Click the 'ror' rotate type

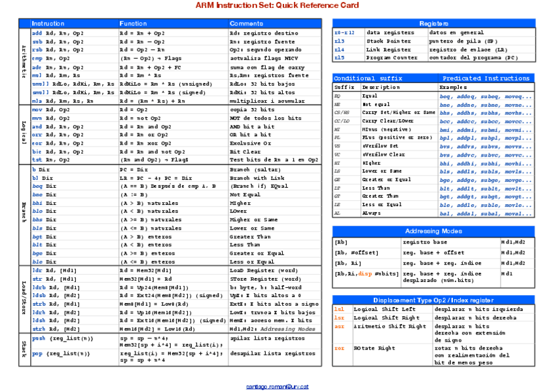339,348
